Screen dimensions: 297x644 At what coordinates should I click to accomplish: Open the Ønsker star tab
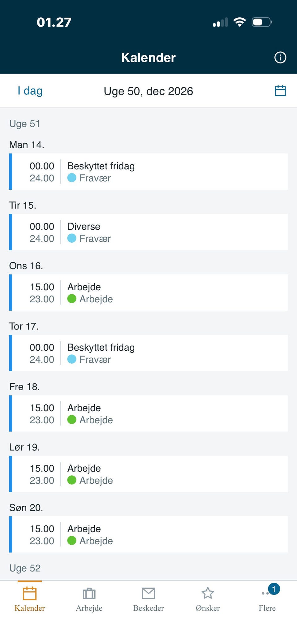point(208,599)
